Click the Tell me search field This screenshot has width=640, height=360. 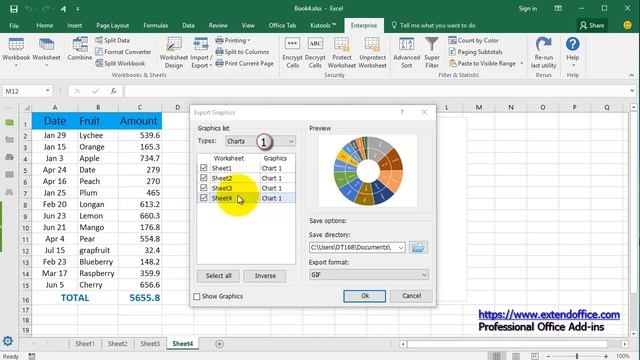[433, 25]
